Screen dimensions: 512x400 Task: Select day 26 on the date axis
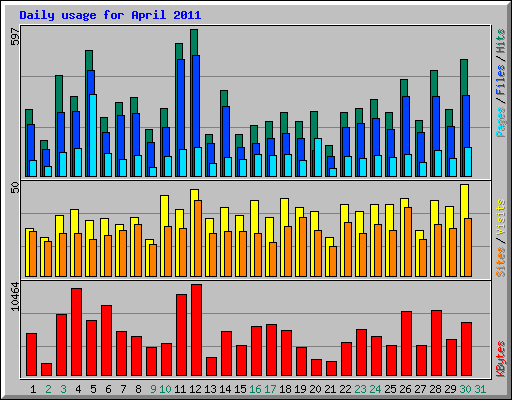[x=405, y=389]
